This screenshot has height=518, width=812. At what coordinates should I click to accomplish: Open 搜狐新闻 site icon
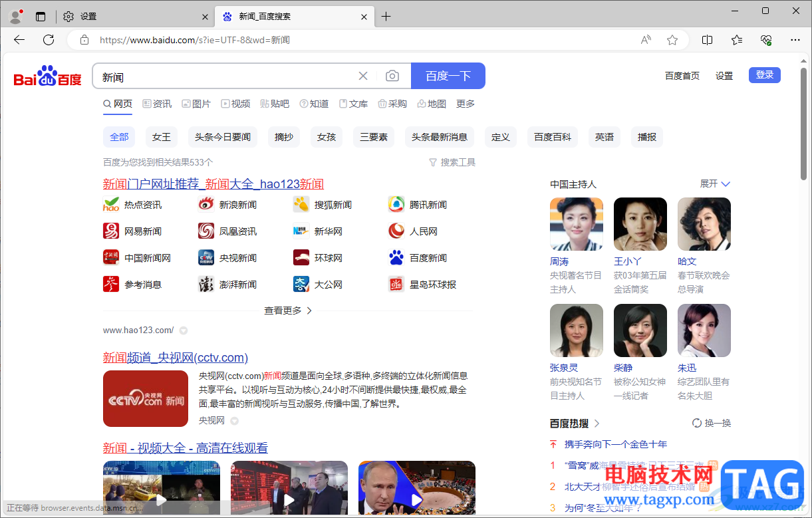click(x=301, y=205)
